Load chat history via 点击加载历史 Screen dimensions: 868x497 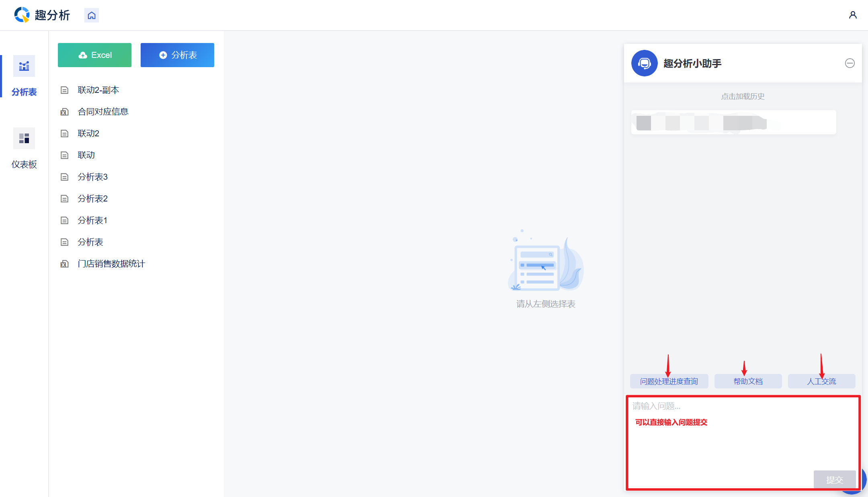point(743,97)
